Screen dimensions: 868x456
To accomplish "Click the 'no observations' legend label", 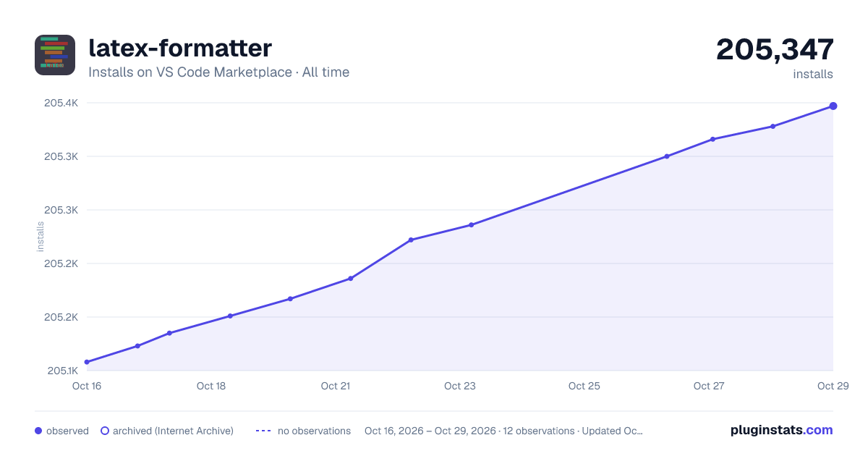I will point(314,431).
